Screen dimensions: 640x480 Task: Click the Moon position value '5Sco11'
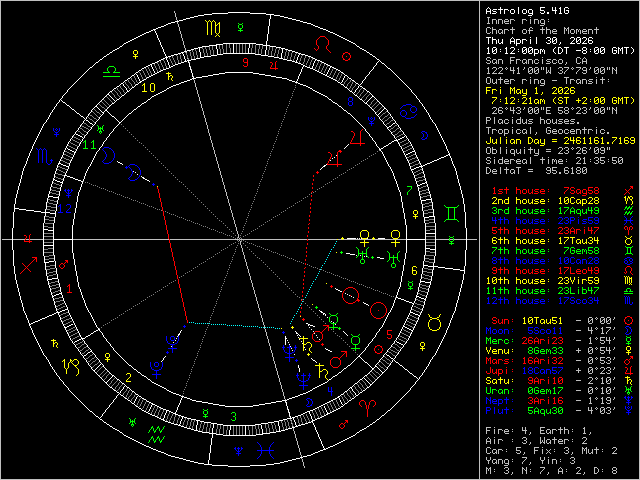click(546, 331)
